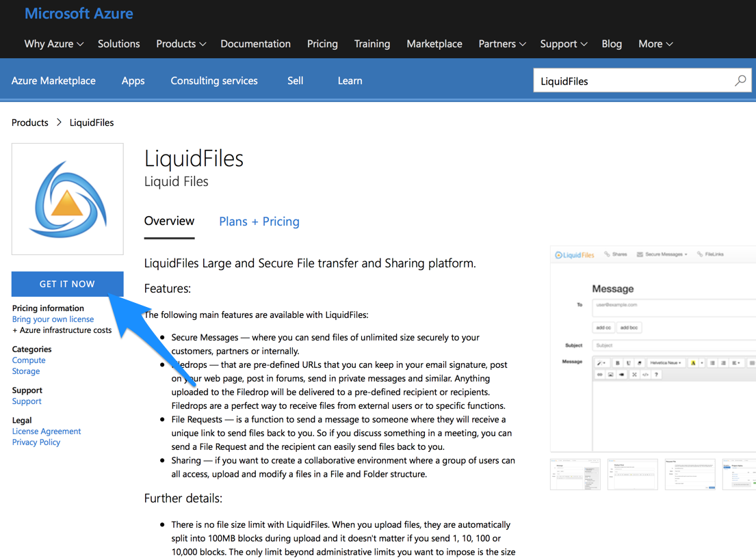This screenshot has width=756, height=560.
Task: Select Apps in the Azure Marketplace menu
Action: pos(133,80)
